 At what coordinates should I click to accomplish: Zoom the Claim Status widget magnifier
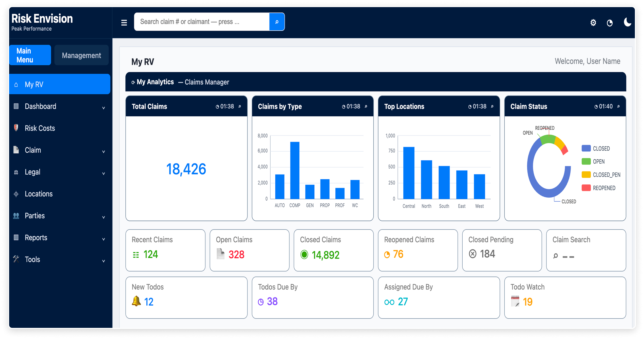(618, 106)
